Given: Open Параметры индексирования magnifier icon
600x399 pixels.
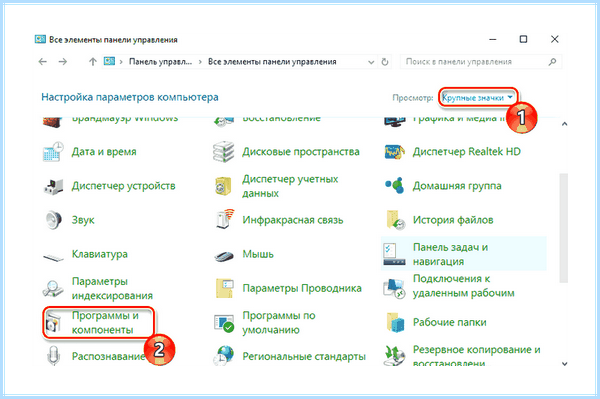Looking at the screenshot, I should pos(53,288).
